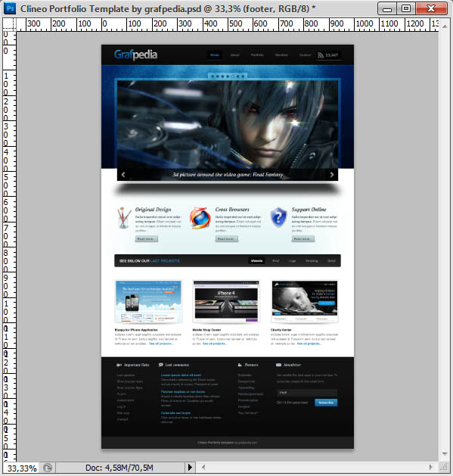
Task: Click the ruler origin box at top-left corner
Action: [9, 24]
